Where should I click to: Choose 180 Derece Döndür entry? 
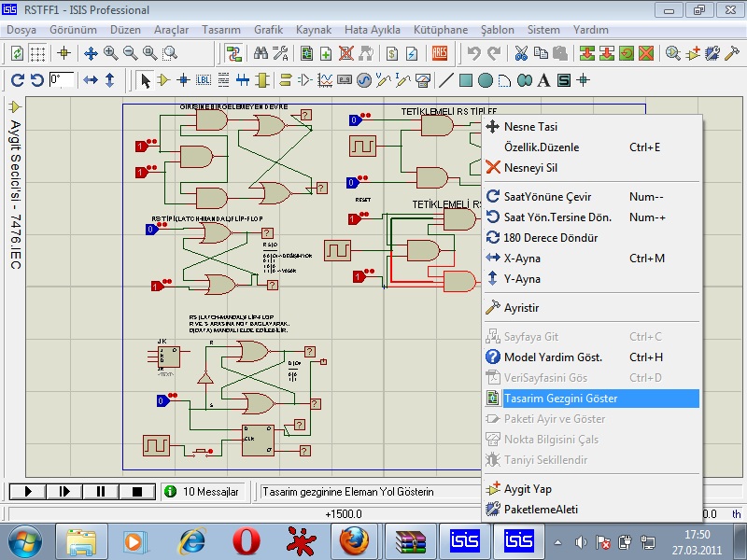coord(591,238)
